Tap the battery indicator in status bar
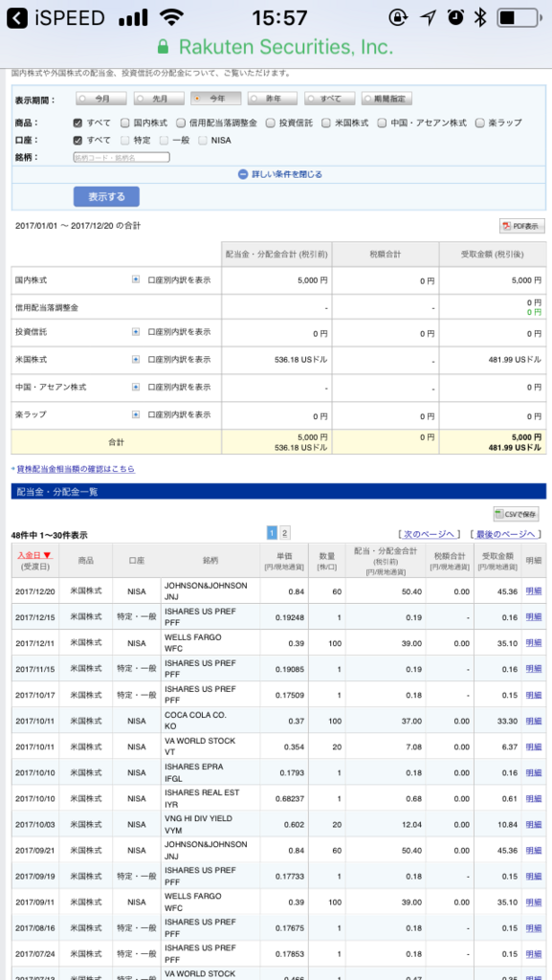Screen dimensions: 552x980 click(519, 18)
